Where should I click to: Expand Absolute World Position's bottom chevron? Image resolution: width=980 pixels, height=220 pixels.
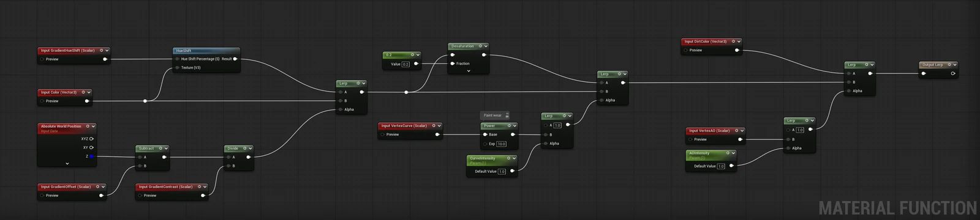coord(67,164)
